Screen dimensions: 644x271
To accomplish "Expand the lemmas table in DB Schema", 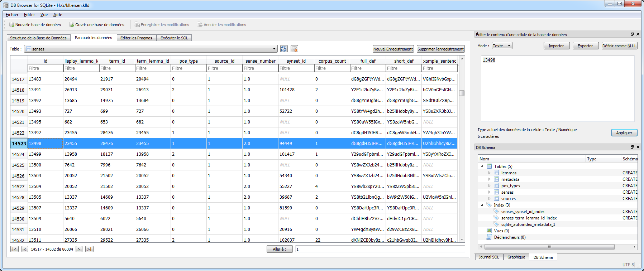I will (x=489, y=173).
